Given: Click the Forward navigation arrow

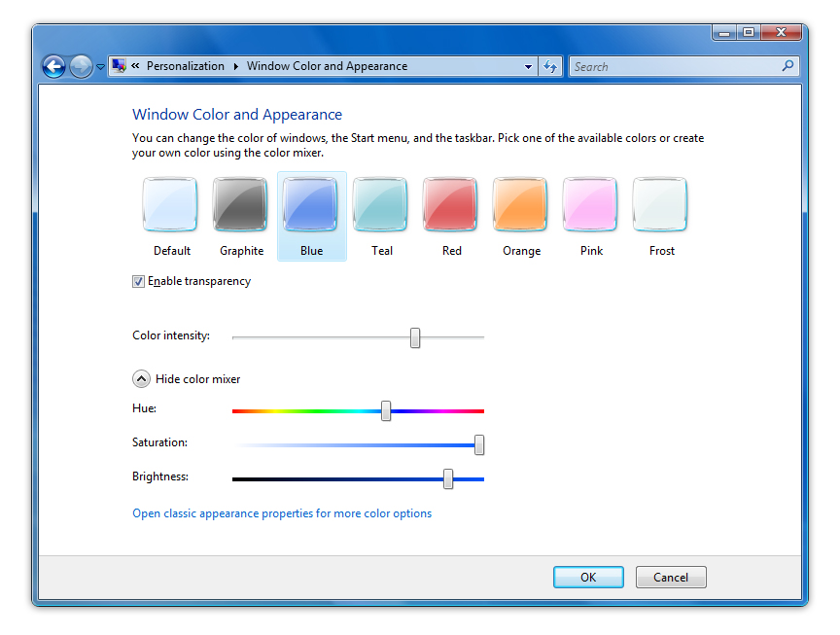Looking at the screenshot, I should (81, 67).
